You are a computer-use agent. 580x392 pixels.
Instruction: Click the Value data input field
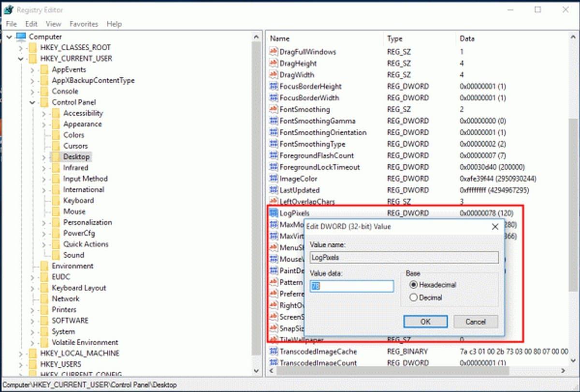[352, 286]
